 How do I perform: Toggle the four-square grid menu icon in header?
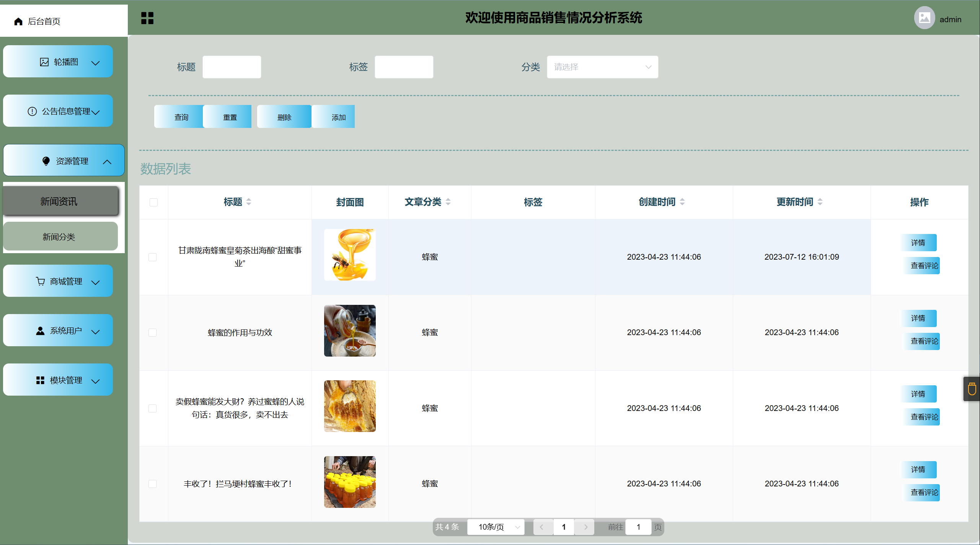[x=147, y=18]
